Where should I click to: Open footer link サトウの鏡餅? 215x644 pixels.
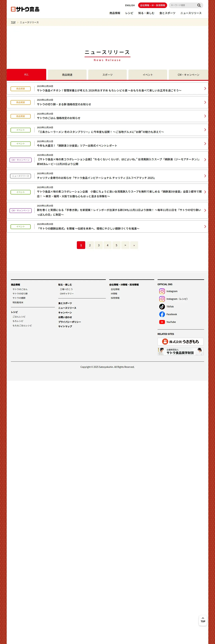tap(19, 298)
